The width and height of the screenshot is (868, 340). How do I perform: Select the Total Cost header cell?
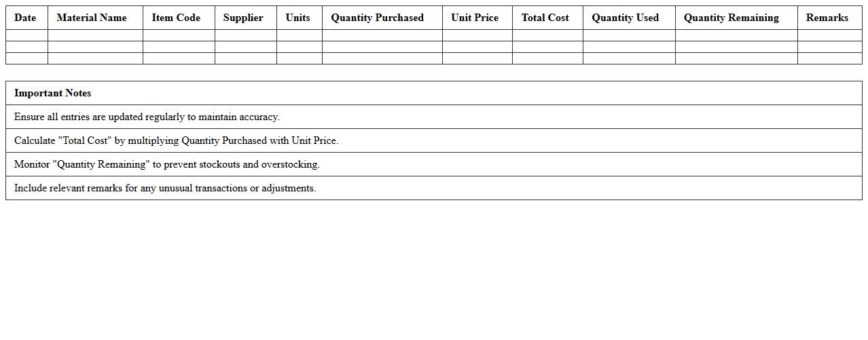[545, 18]
